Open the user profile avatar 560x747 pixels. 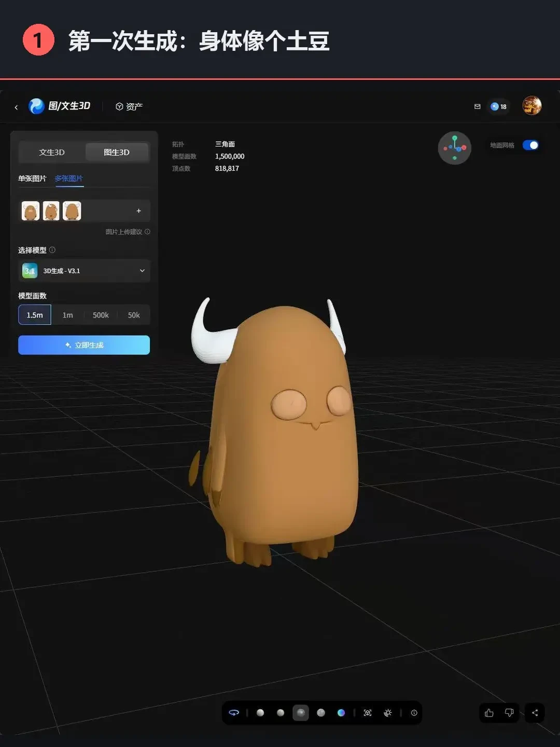[532, 106]
